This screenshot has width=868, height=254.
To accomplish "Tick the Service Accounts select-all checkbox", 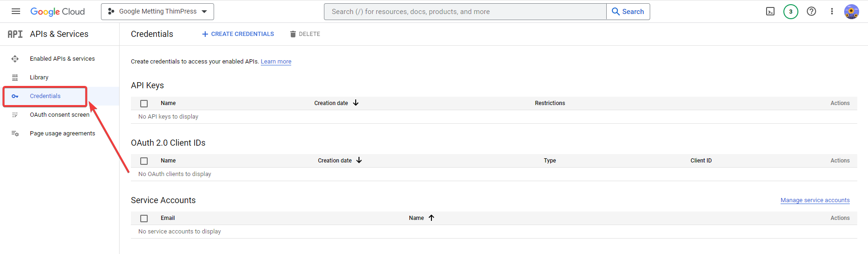I will (x=144, y=219).
